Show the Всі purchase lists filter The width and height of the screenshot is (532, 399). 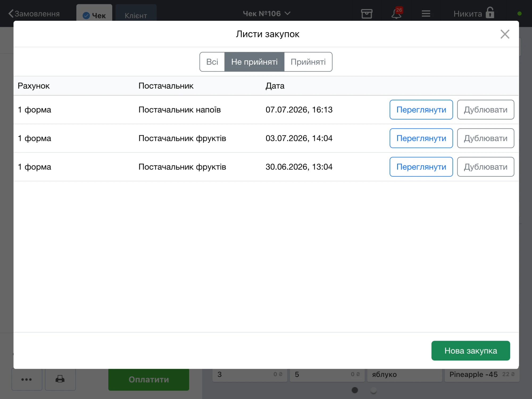click(212, 62)
